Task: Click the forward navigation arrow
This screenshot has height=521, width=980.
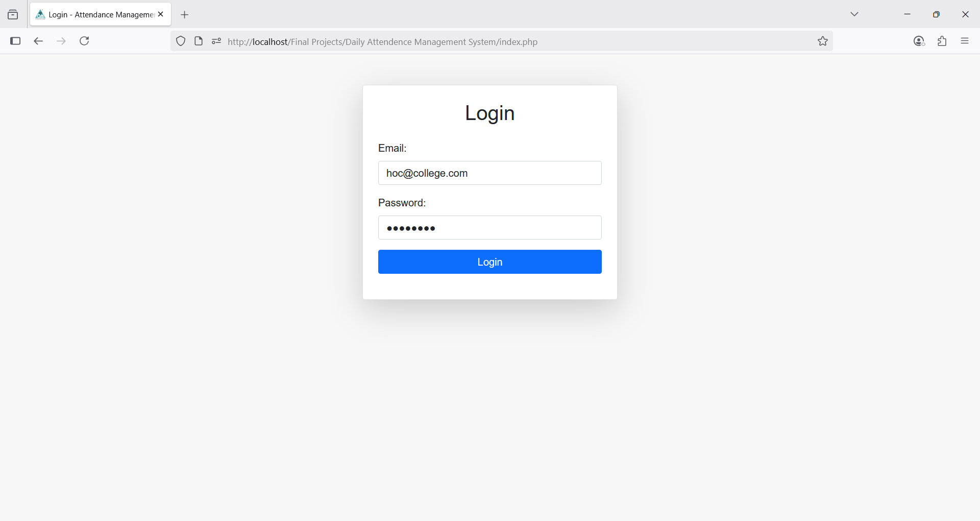Action: coord(61,41)
